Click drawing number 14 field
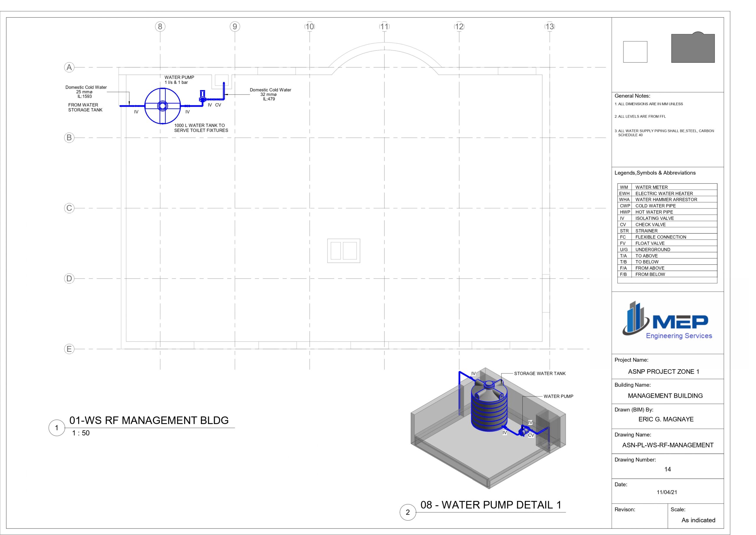This screenshot has width=756, height=535. tap(667, 469)
